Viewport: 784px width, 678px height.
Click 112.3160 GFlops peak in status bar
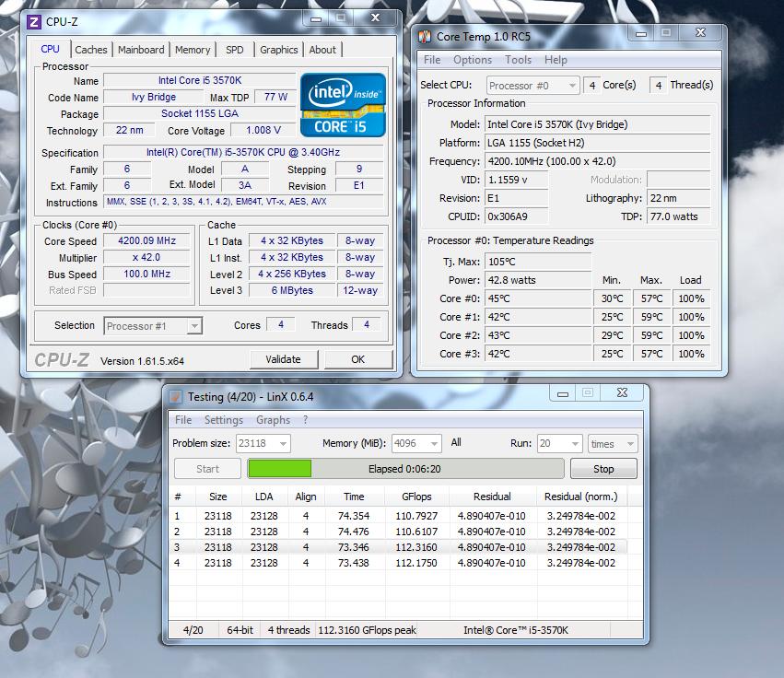(367, 630)
